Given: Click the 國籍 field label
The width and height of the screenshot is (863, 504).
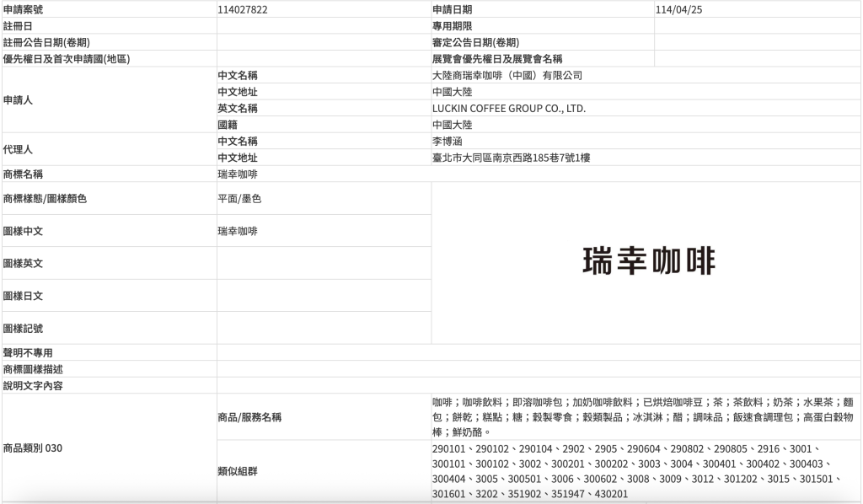Looking at the screenshot, I should pos(228,125).
